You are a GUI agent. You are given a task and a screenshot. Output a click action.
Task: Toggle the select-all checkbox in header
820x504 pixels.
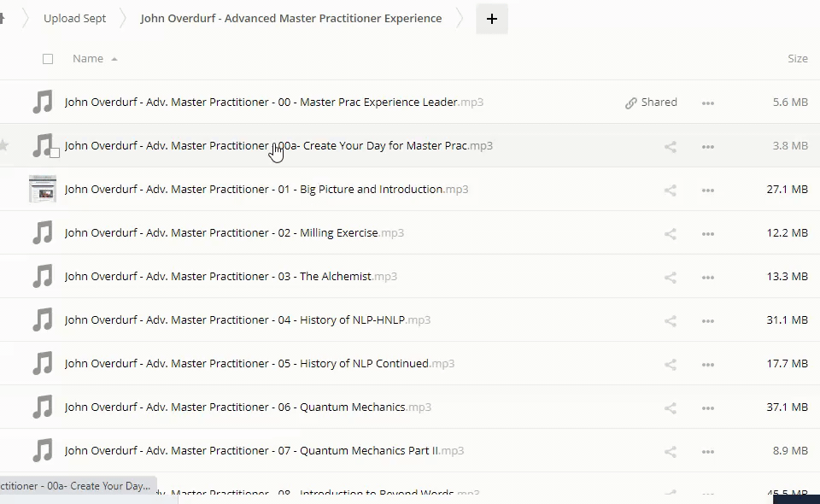48,59
